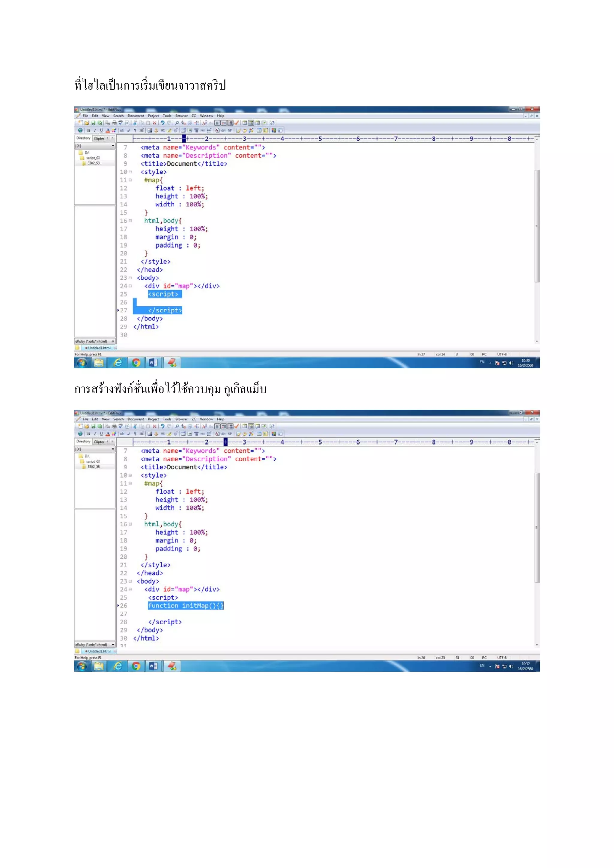
Task: Click Save icon in upper EditPlus window
Action: click(x=93, y=123)
